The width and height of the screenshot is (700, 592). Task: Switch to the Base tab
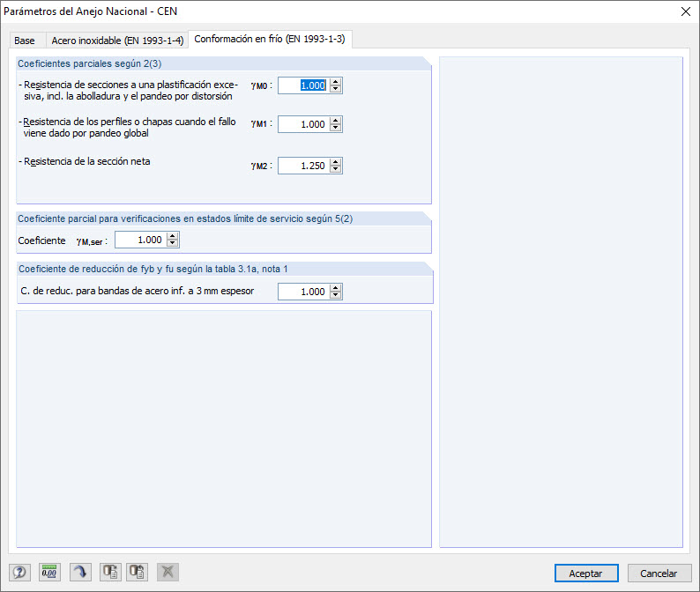25,41
